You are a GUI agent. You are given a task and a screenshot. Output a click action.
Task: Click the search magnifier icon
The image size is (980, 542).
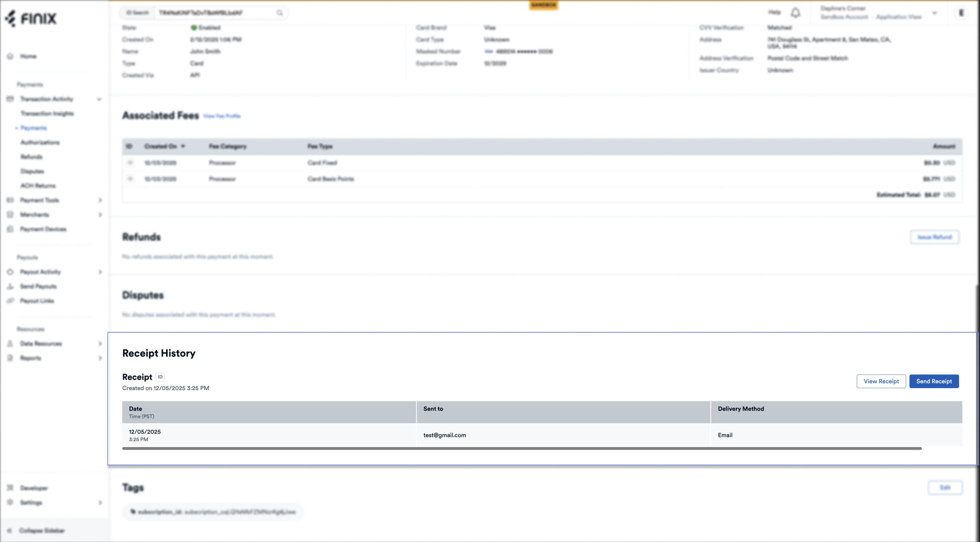tap(280, 13)
